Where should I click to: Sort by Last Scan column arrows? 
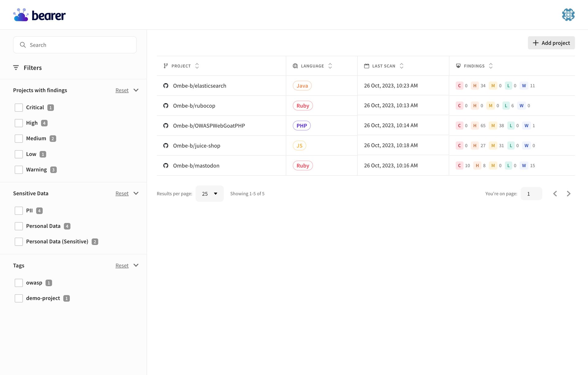[401, 66]
